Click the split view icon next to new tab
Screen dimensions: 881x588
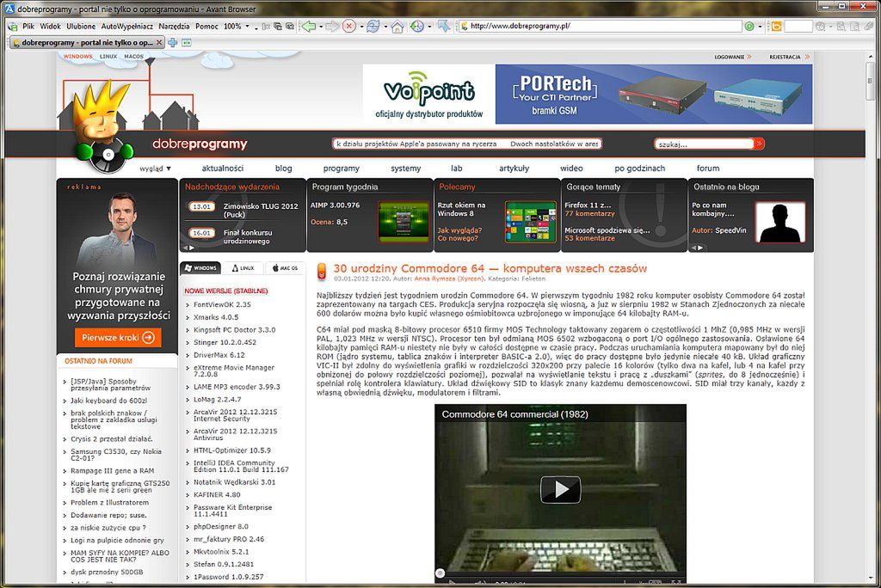pyautogui.click(x=186, y=43)
